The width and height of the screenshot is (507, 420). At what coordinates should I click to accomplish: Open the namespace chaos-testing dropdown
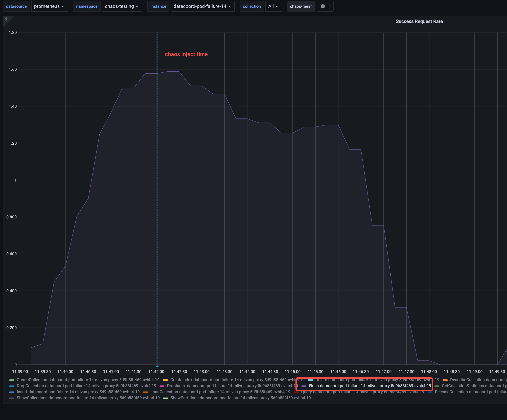pyautogui.click(x=122, y=6)
